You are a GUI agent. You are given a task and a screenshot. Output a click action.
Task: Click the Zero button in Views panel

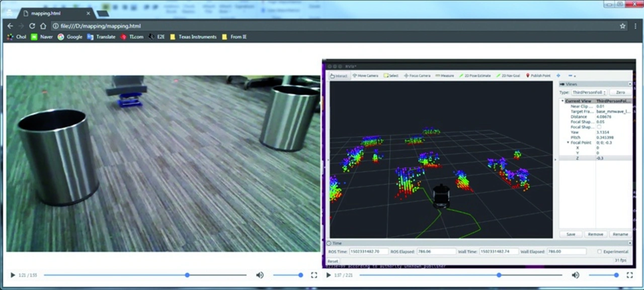(620, 93)
